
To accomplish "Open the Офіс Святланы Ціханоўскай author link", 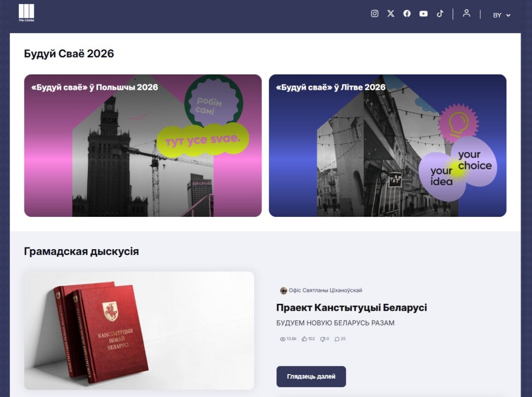I will point(326,290).
